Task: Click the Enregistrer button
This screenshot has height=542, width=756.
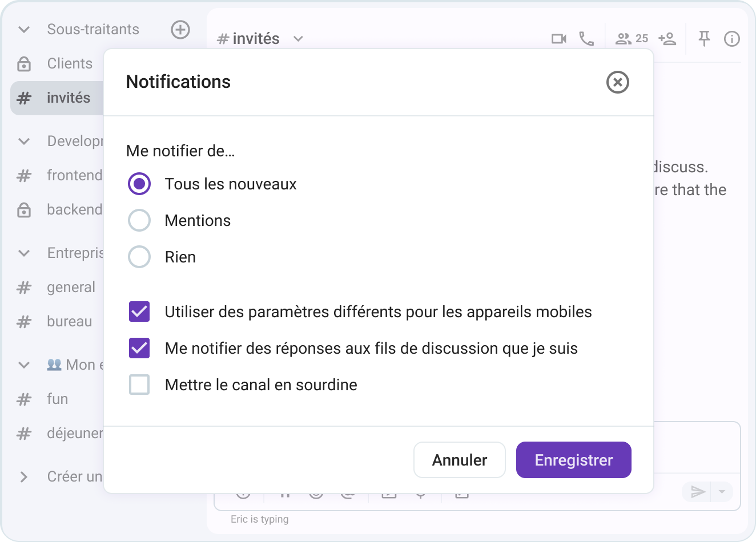Action: tap(573, 460)
